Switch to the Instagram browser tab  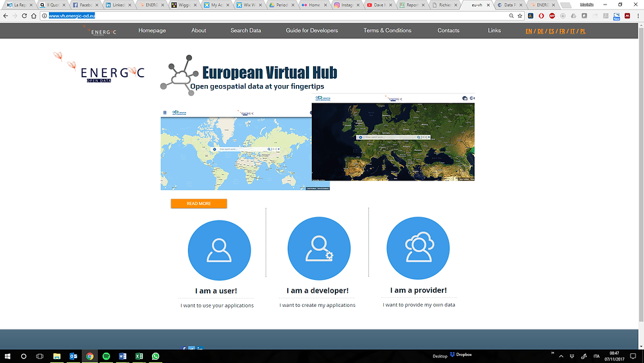pos(347,5)
